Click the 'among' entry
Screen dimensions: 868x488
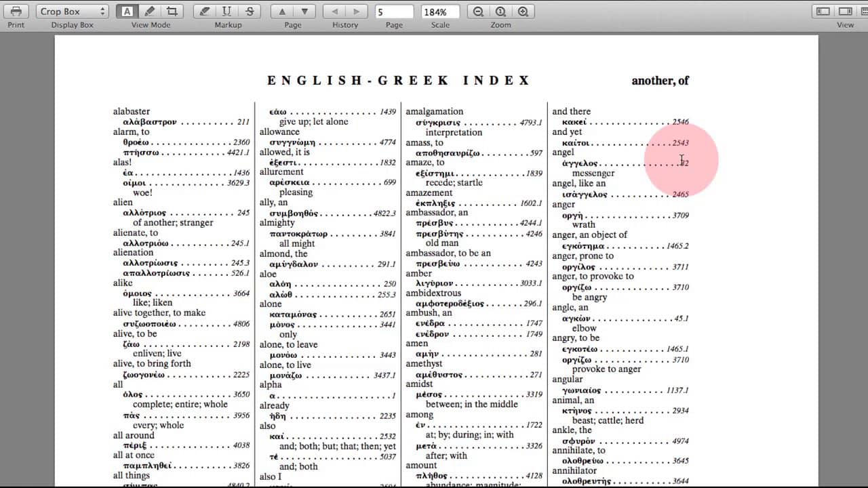(419, 415)
